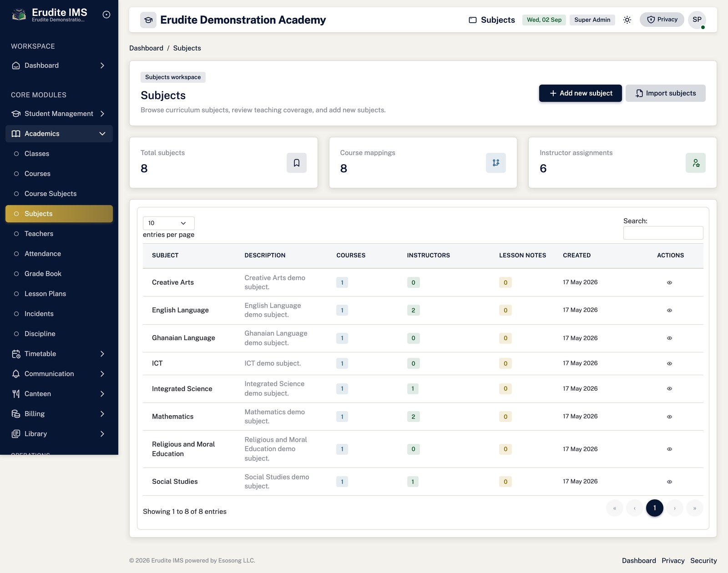Expand the Student Management menu
The height and width of the screenshot is (573, 728).
[59, 114]
